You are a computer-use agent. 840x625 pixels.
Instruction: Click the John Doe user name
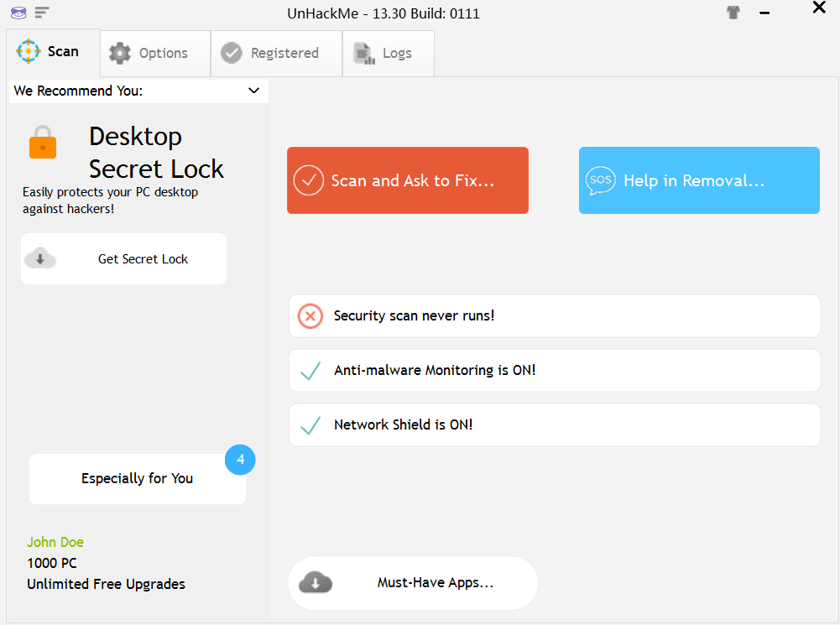(55, 543)
